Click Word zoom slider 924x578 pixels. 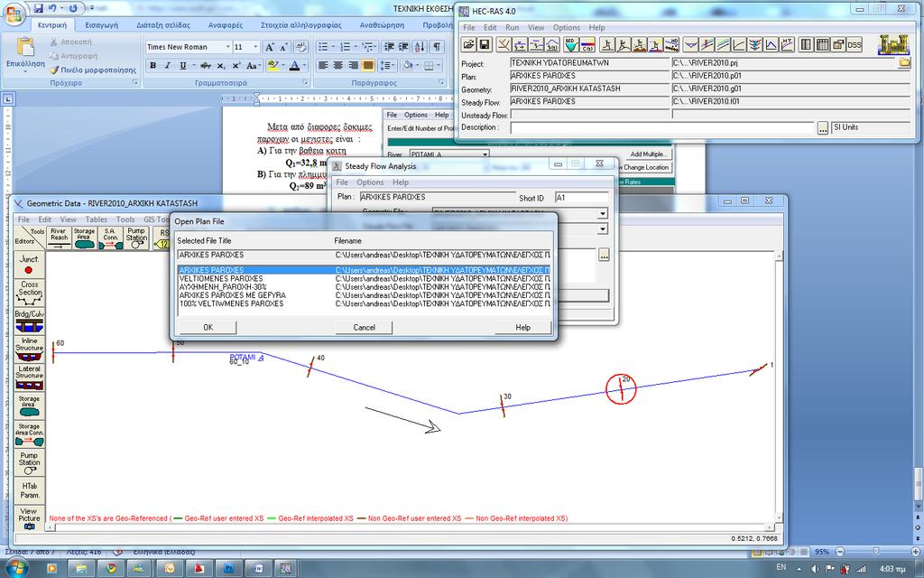point(876,552)
